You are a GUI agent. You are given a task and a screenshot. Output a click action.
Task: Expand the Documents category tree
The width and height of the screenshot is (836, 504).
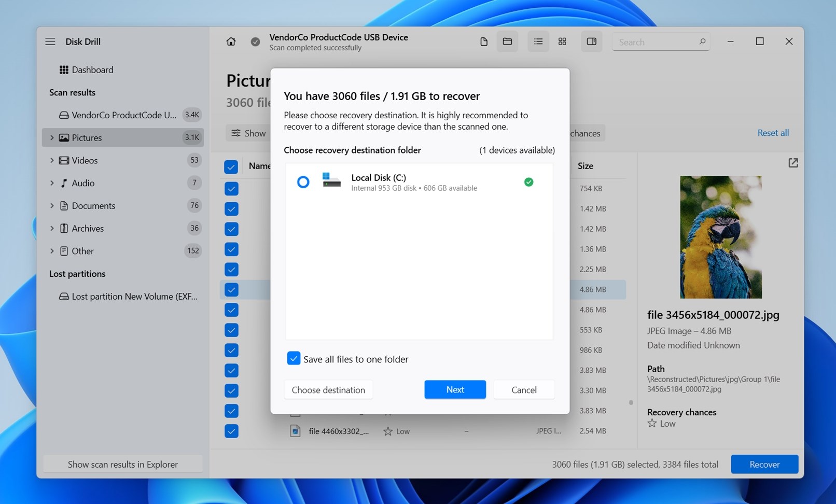(52, 206)
